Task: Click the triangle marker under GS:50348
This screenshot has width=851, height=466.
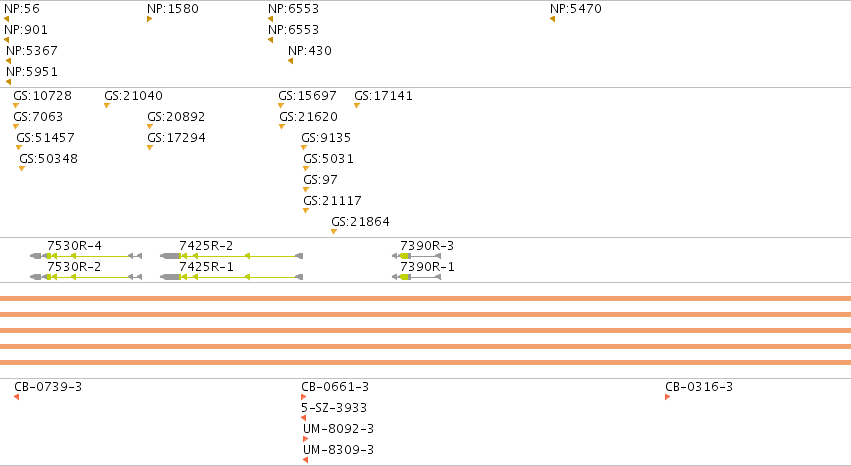Action: [22, 169]
